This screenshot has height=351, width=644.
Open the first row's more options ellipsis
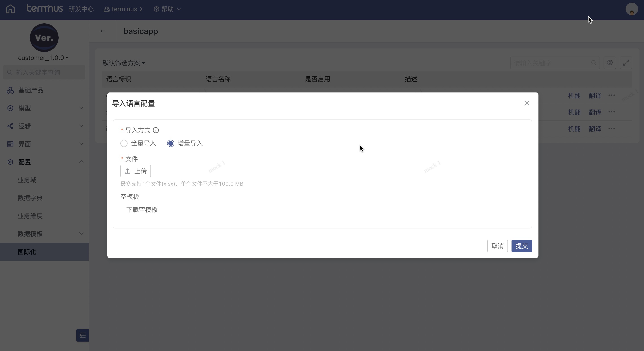(611, 95)
